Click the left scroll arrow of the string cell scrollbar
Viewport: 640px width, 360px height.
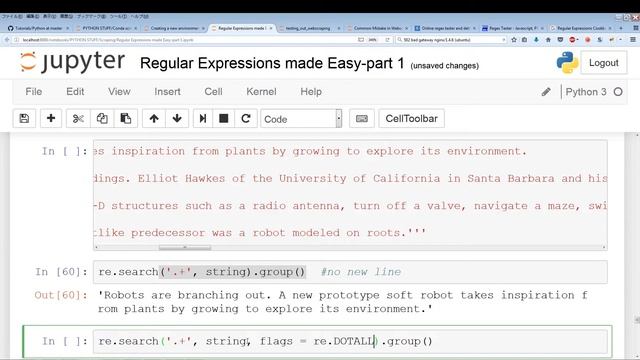[x=96, y=247]
